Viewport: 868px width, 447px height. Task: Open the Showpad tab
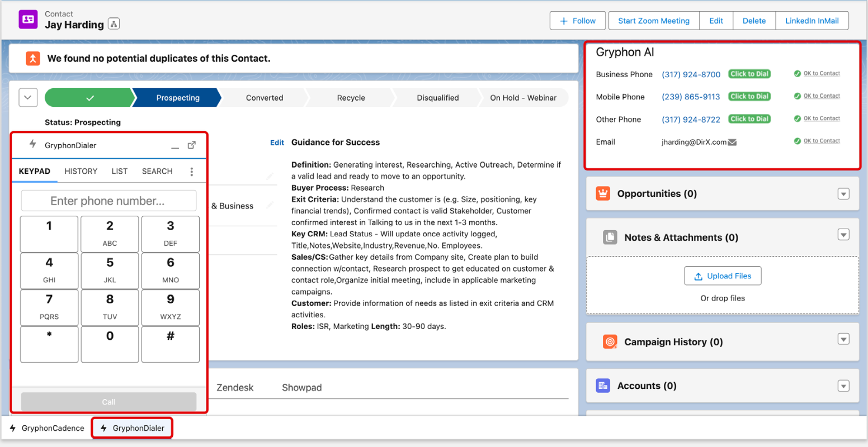(x=301, y=388)
